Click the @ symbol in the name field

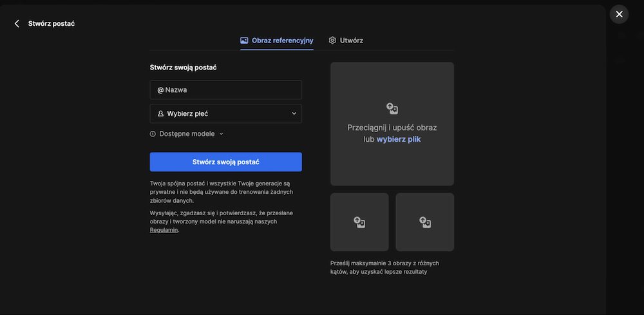(160, 90)
